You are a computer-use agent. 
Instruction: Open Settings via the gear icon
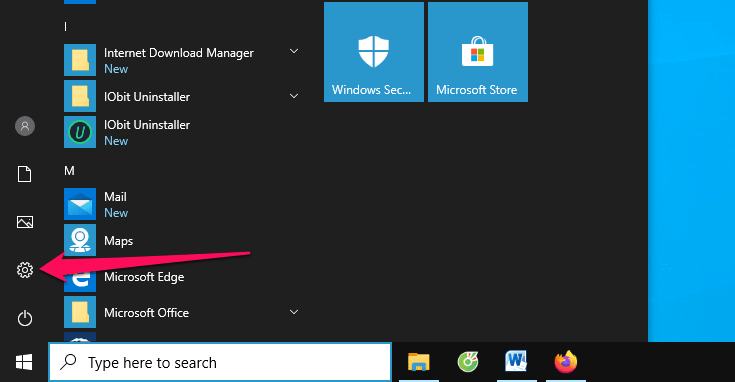tap(25, 270)
